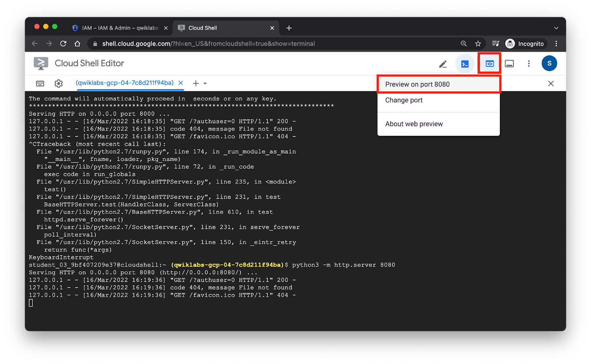The width and height of the screenshot is (591, 364).
Task: Open the user account avatar
Action: (x=549, y=63)
